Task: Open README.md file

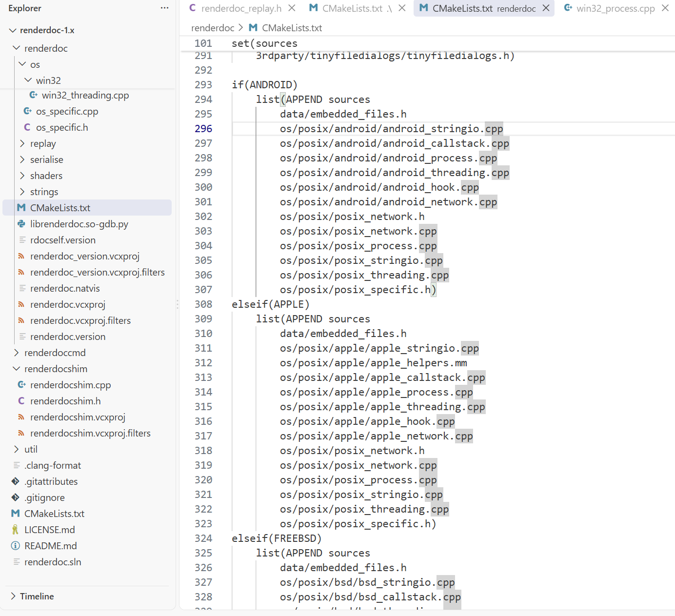Action: (51, 546)
